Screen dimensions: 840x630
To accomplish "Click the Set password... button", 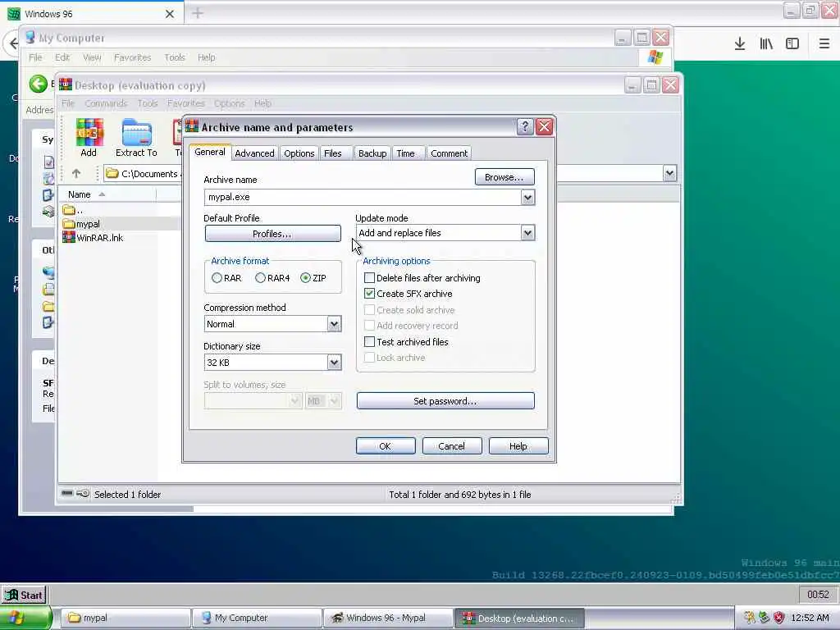I will (x=445, y=400).
